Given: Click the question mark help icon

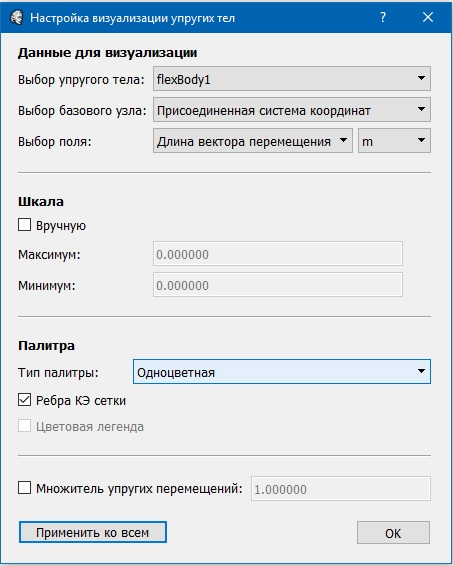Looking at the screenshot, I should [x=383, y=17].
